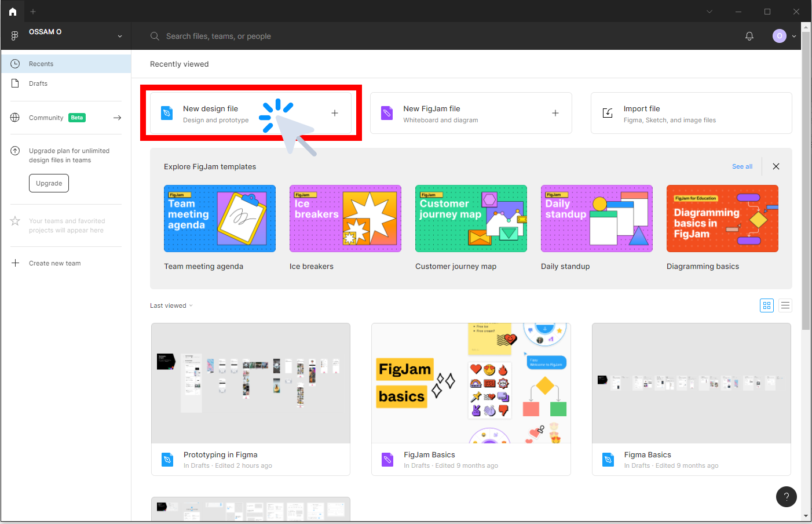This screenshot has height=524, width=812.
Task: Open the Daily standup template
Action: click(597, 219)
